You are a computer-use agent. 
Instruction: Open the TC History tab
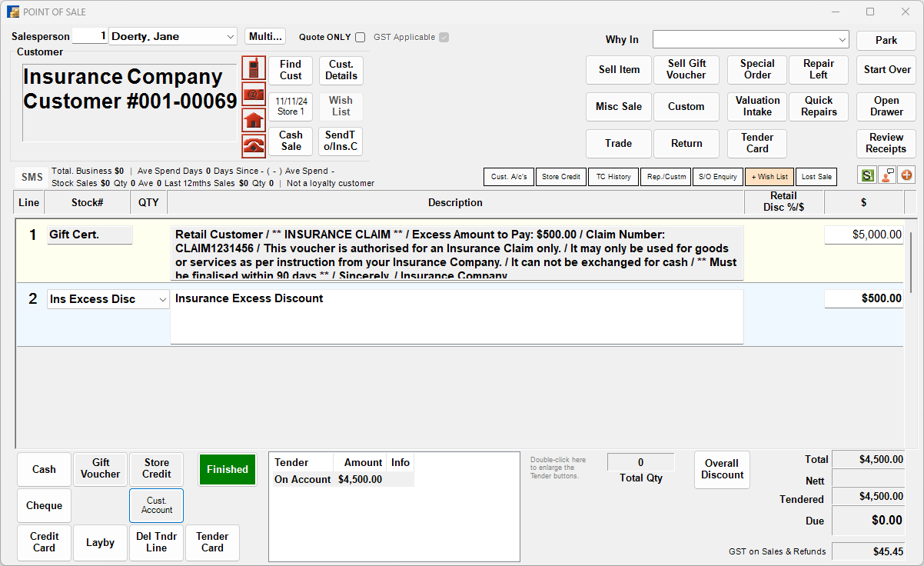[x=613, y=176]
